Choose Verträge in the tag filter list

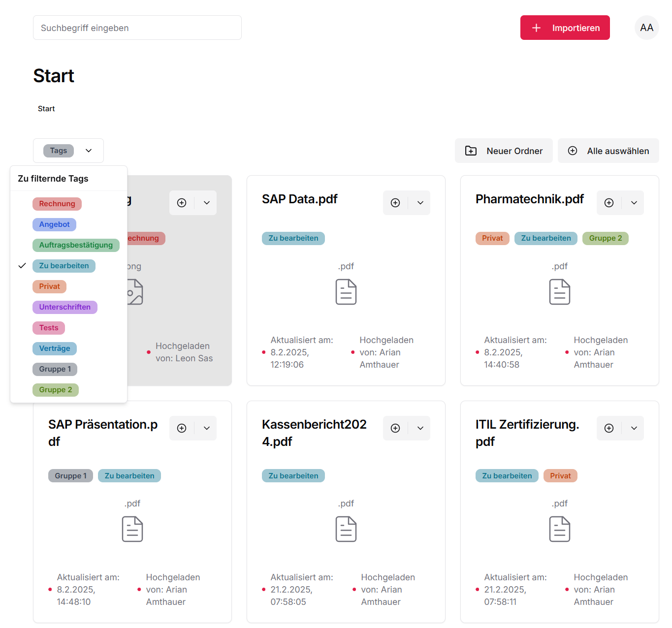55,348
